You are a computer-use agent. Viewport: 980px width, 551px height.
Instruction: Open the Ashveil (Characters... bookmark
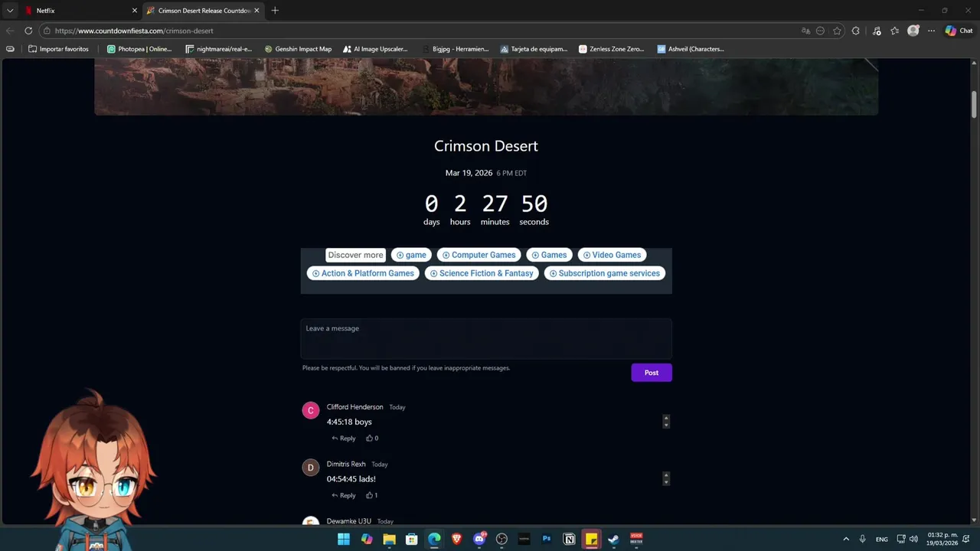(691, 49)
